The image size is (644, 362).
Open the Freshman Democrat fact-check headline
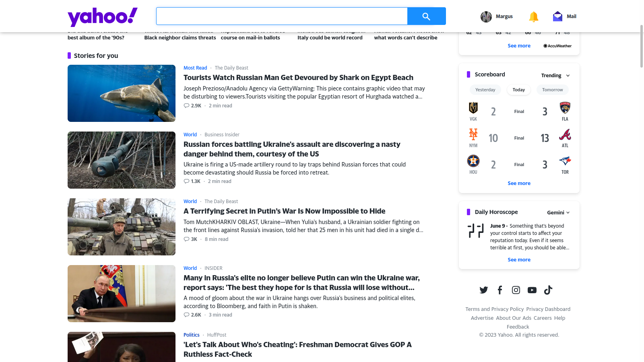(297, 350)
